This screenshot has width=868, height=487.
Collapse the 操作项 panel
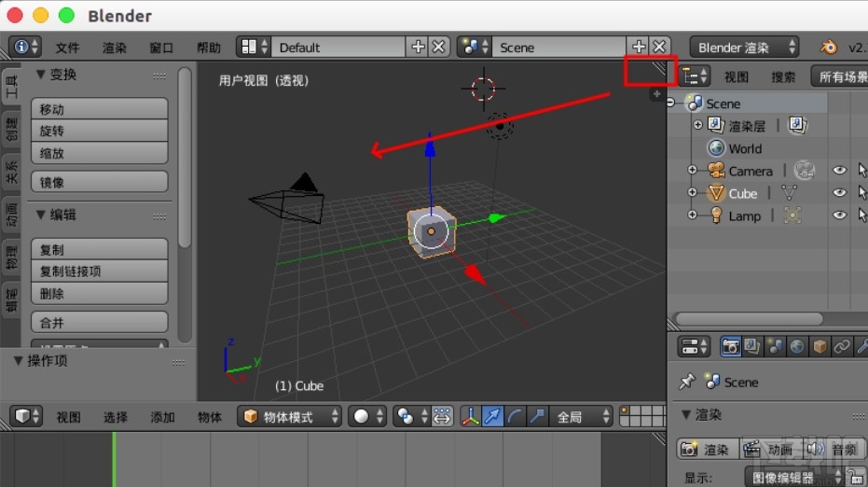click(18, 361)
